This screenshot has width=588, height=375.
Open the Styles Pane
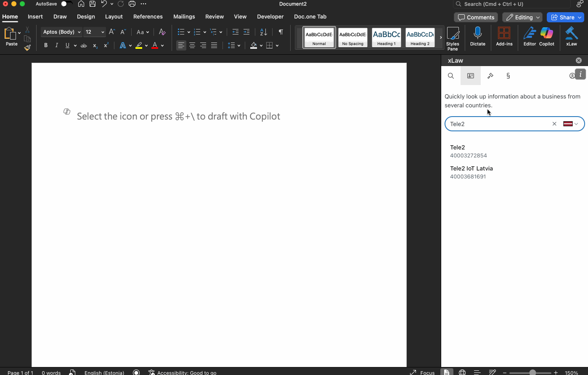tap(453, 38)
